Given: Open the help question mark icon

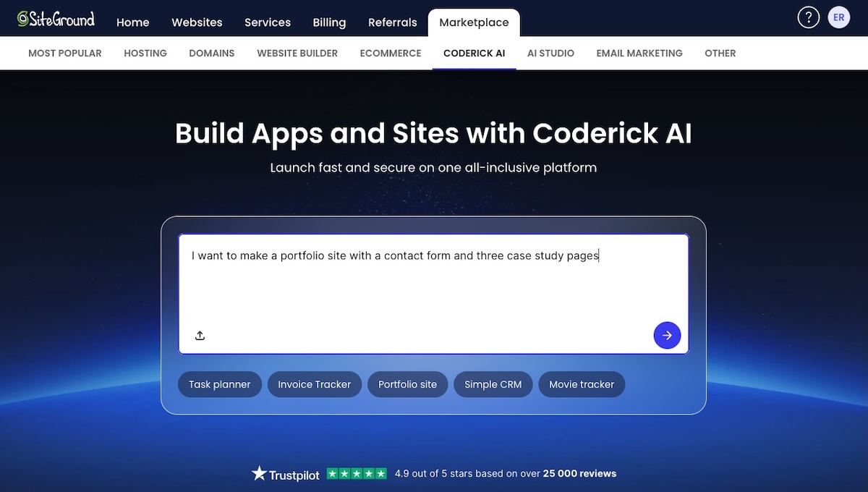Looking at the screenshot, I should click(x=808, y=17).
